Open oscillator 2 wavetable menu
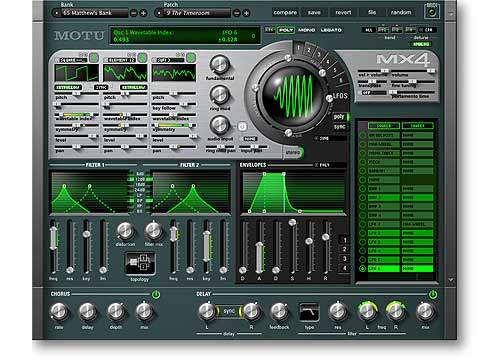Screen dimensions: 500x360 120,60
